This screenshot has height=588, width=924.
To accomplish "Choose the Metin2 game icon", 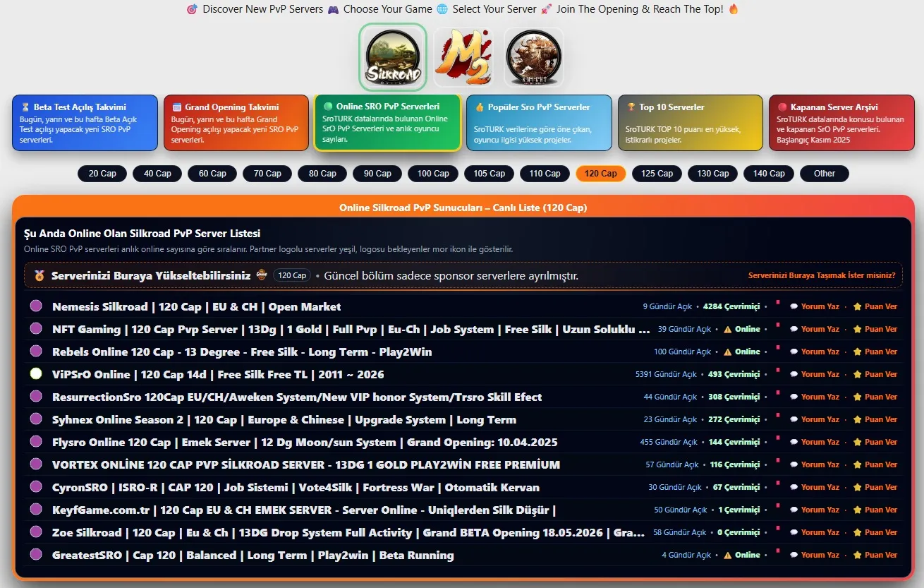I will (x=462, y=56).
